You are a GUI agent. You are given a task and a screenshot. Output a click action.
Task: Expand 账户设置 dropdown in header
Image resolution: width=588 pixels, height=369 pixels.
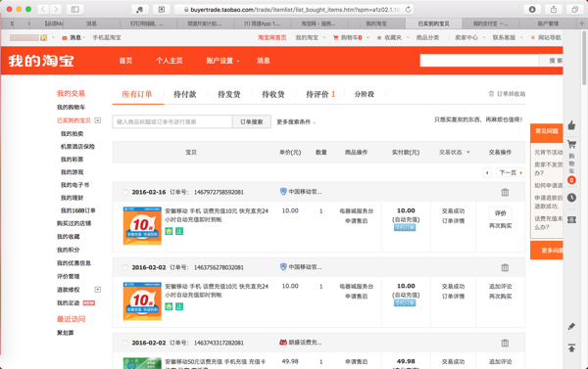[222, 61]
